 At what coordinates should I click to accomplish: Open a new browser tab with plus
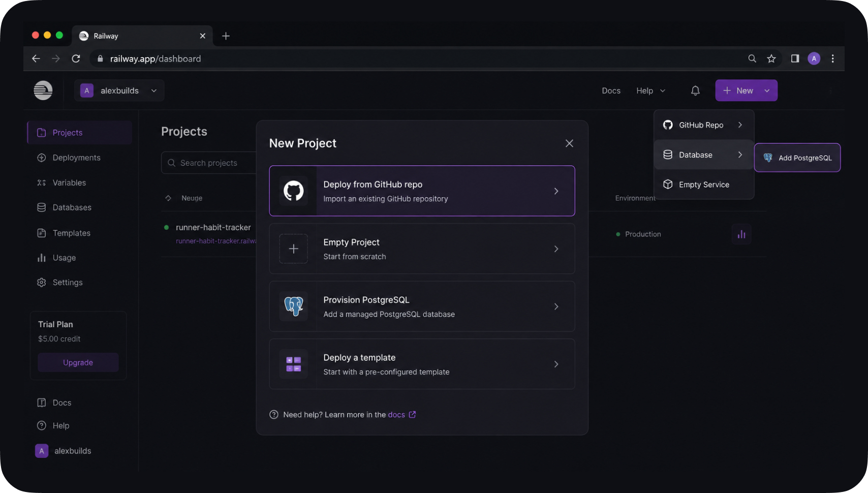[226, 36]
